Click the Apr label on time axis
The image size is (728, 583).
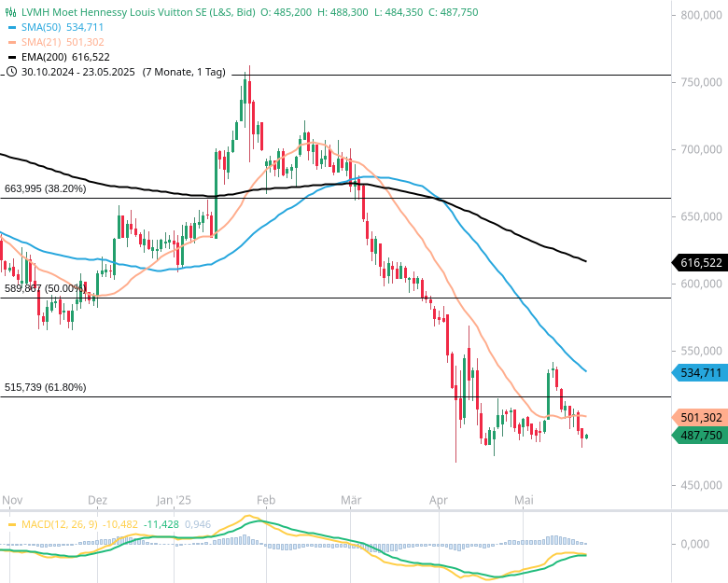coord(439,500)
